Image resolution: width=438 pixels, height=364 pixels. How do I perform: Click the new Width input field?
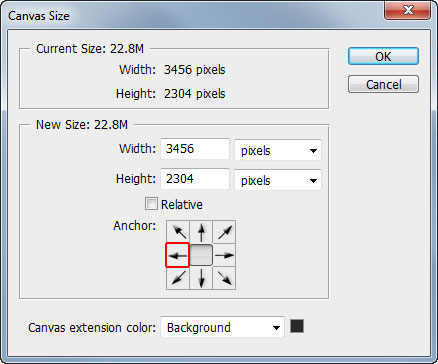(195, 149)
